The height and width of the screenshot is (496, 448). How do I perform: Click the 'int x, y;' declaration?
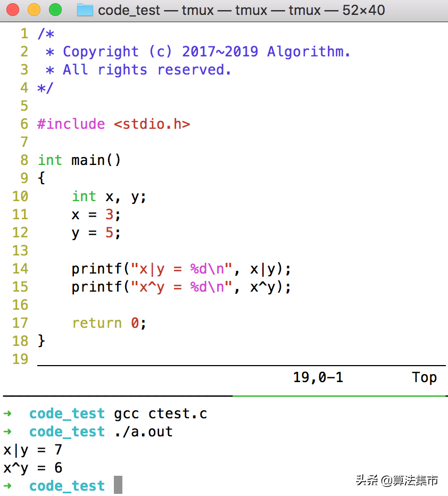109,197
